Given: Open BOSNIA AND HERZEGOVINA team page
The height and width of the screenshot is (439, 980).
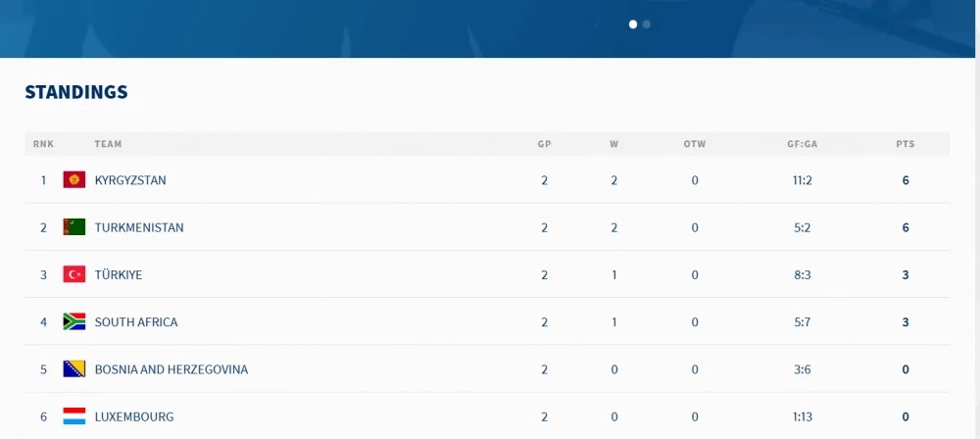Looking at the screenshot, I should tap(171, 369).
